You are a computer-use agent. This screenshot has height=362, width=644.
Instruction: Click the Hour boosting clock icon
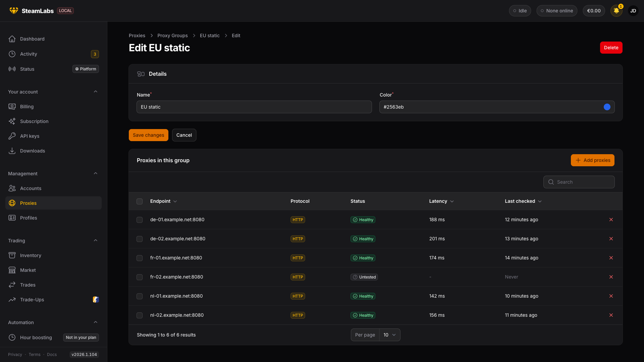[12, 338]
